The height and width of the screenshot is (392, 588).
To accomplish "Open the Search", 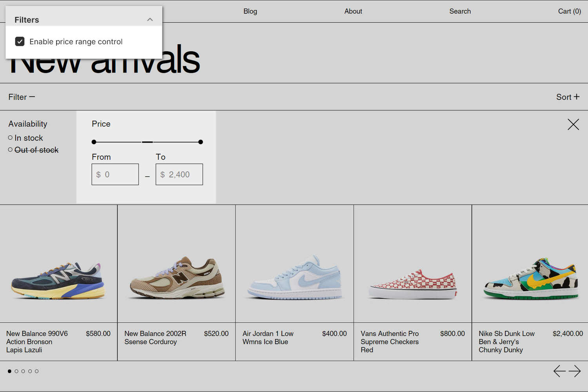I will point(460,11).
